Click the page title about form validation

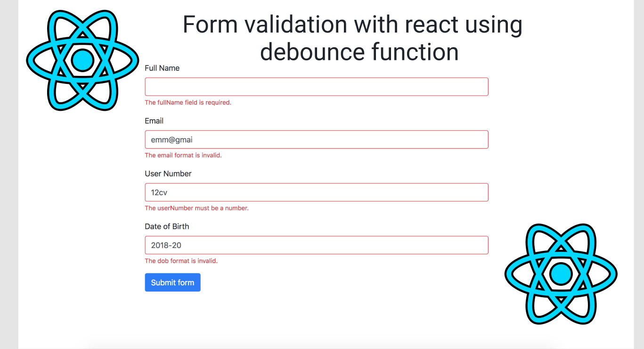pos(352,38)
